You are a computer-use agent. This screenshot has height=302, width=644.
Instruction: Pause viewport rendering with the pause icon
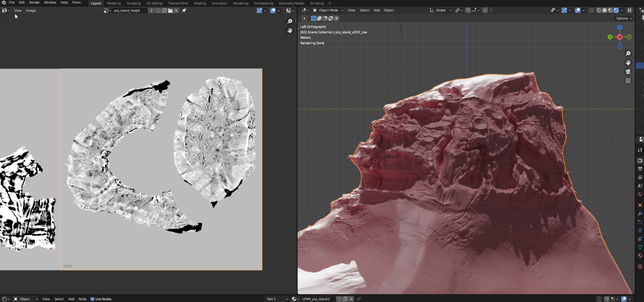pos(629,10)
